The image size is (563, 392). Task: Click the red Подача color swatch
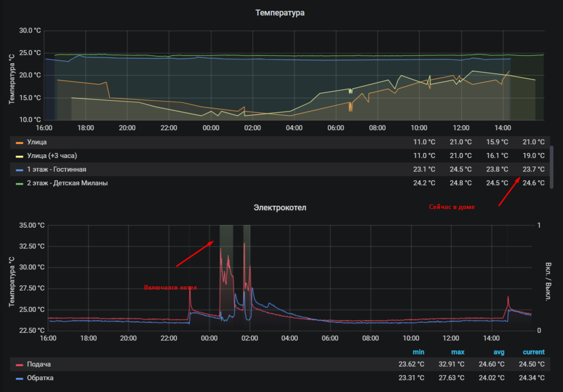click(19, 365)
